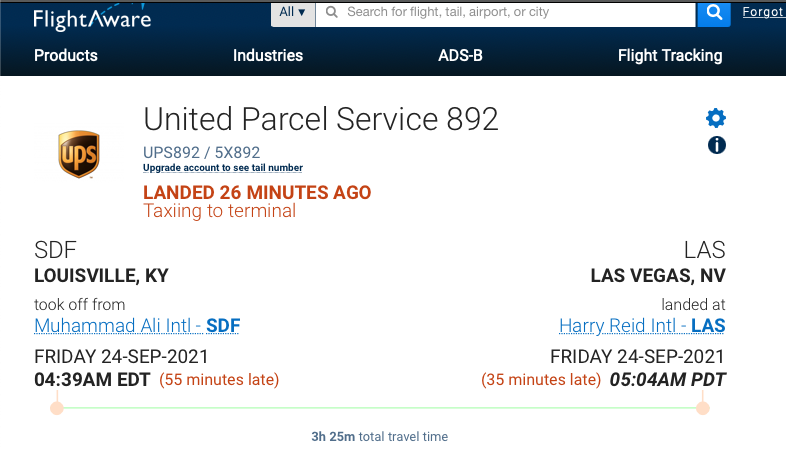This screenshot has height=449, width=786.
Task: Click the Forgot link
Action: (x=763, y=13)
